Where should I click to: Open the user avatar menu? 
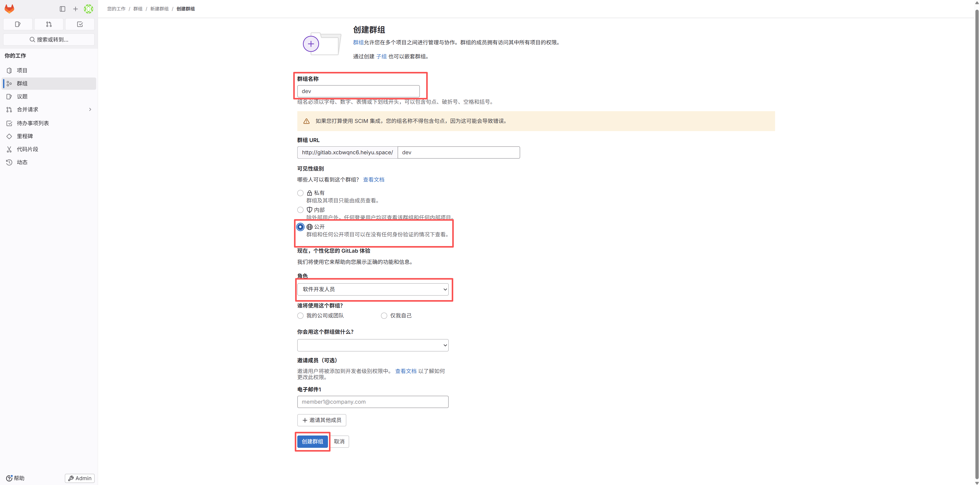coord(89,9)
